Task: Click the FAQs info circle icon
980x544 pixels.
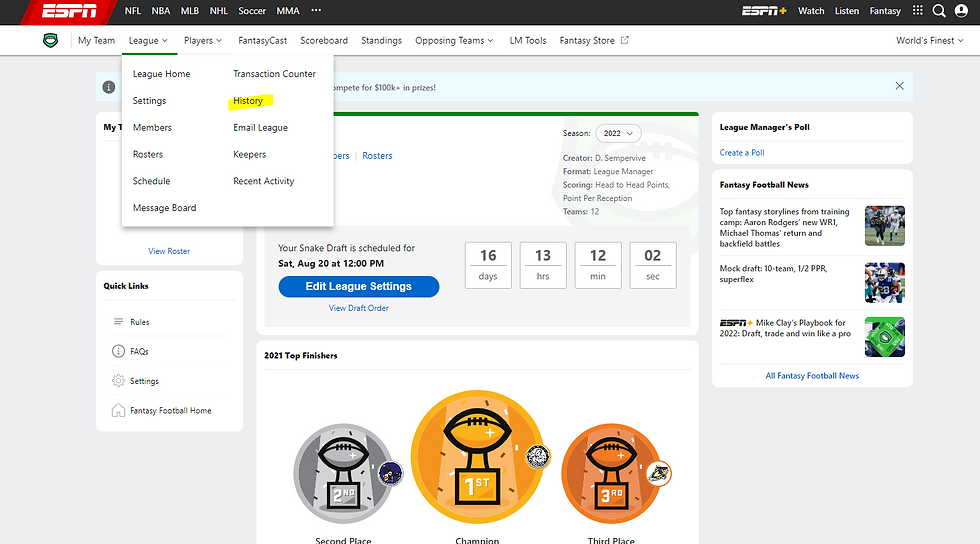Action: point(118,351)
